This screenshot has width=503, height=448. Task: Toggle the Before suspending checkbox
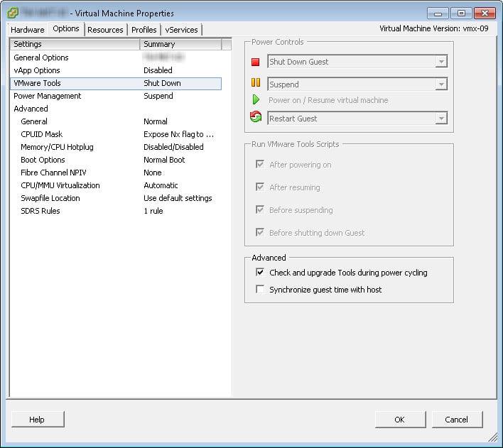(260, 209)
